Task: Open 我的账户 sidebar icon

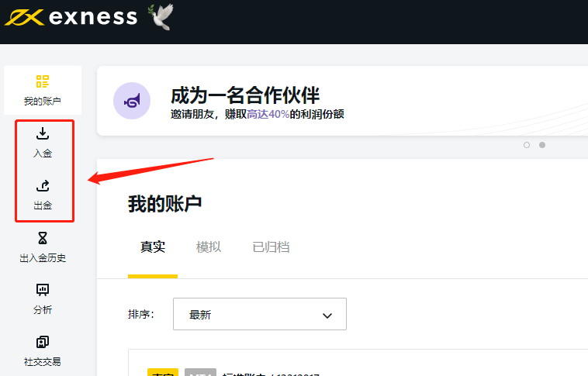Action: [x=43, y=81]
